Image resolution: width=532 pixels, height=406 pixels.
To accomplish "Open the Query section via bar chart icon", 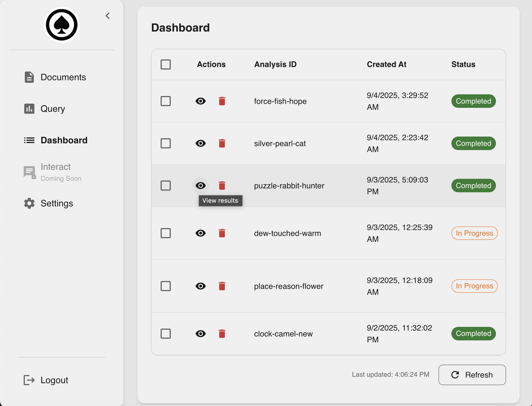I will click(x=29, y=109).
